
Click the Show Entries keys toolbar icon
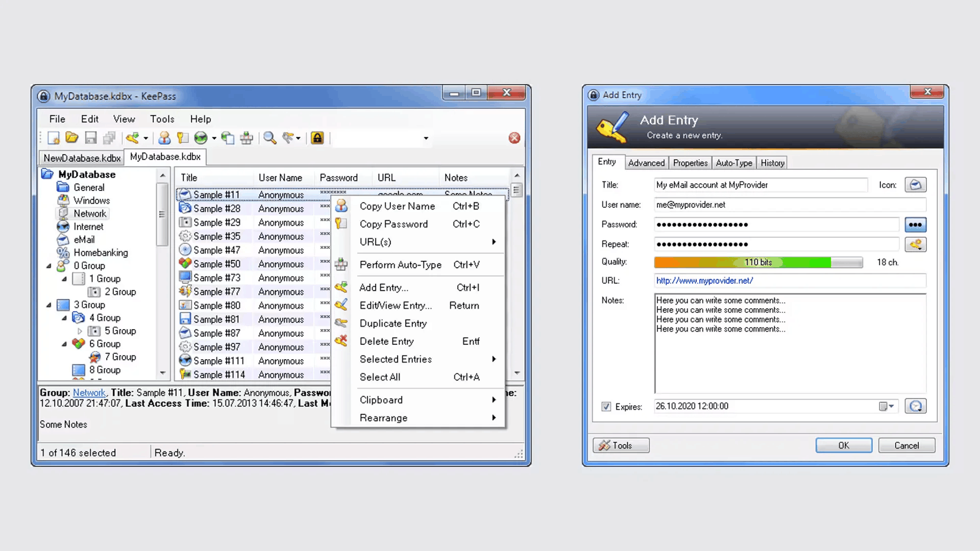(x=288, y=138)
